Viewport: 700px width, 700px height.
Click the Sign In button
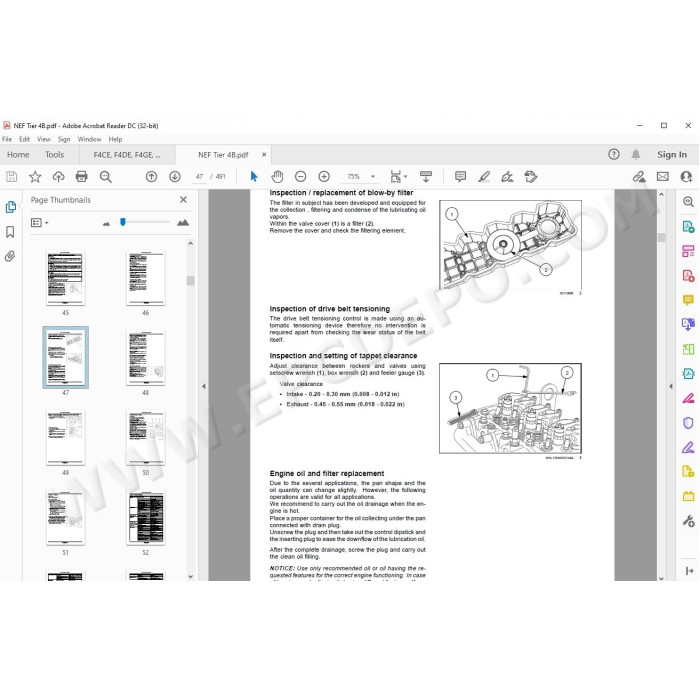671,154
